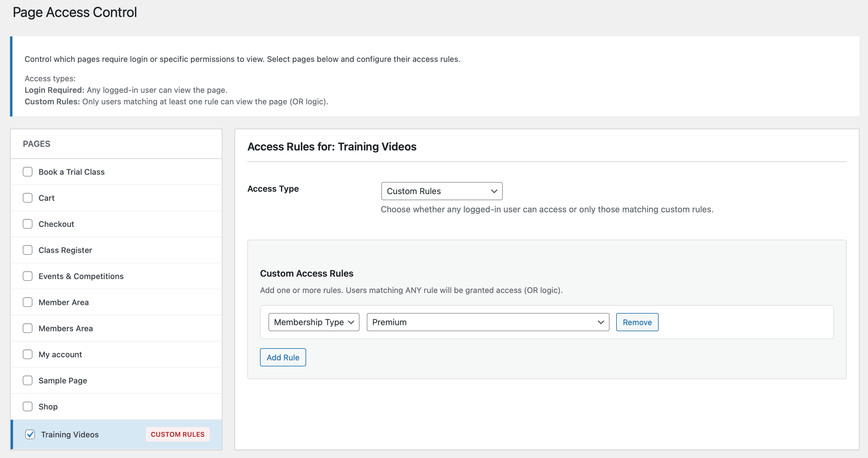Open the Premium membership value dropdown

pyautogui.click(x=488, y=322)
